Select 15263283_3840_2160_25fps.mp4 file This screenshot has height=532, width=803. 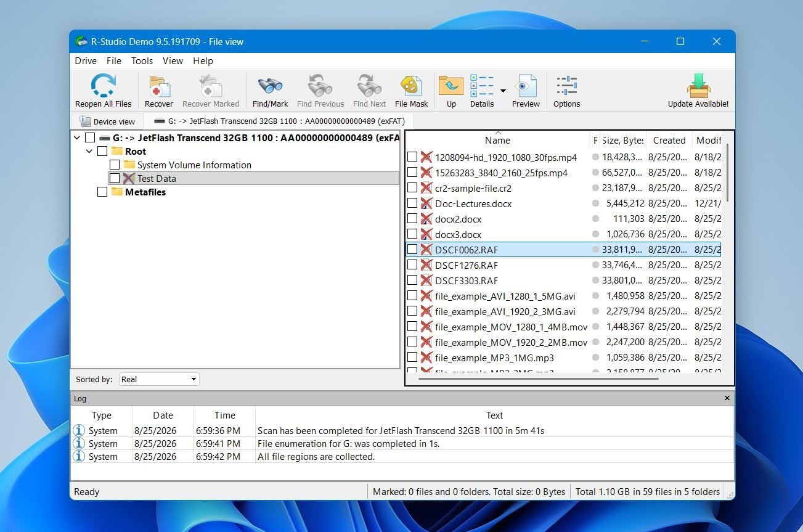(x=501, y=173)
